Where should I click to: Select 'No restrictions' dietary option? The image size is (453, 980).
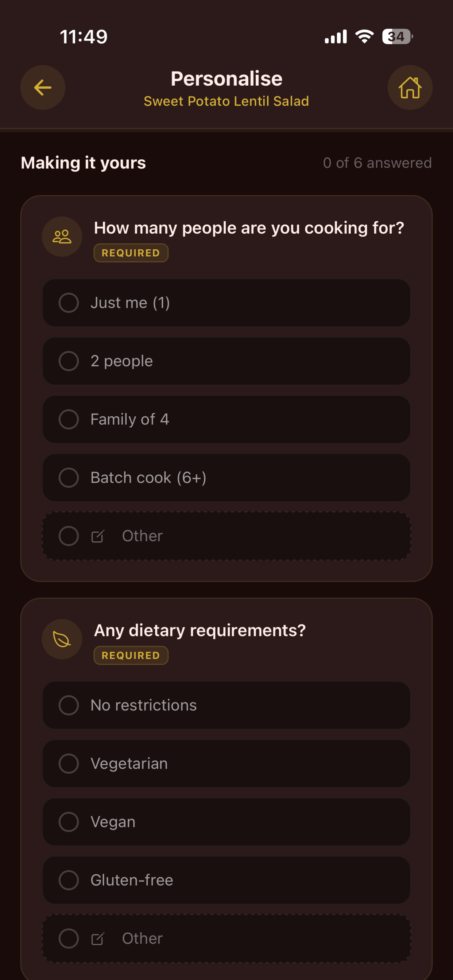tap(226, 705)
